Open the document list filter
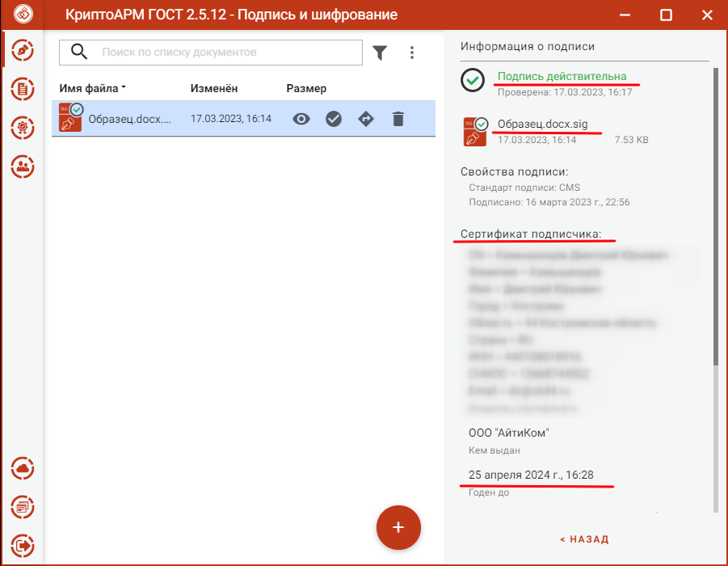Viewport: 728px width, 566px height. pyautogui.click(x=380, y=53)
